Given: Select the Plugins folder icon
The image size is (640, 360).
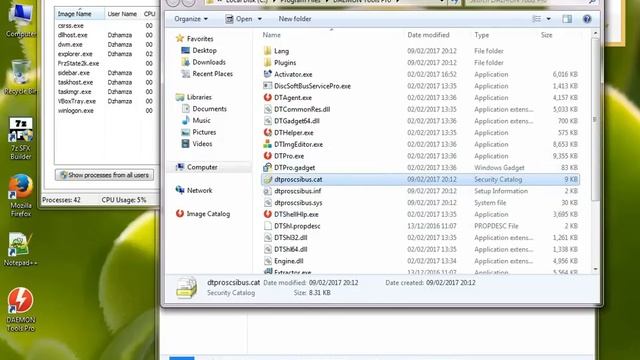Looking at the screenshot, I should (267, 62).
